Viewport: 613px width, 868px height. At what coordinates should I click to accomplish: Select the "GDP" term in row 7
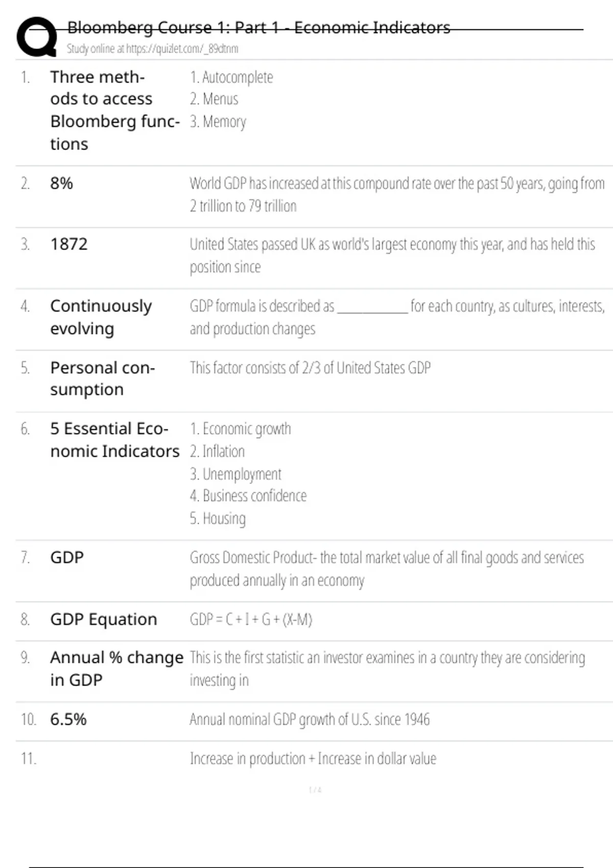click(66, 558)
